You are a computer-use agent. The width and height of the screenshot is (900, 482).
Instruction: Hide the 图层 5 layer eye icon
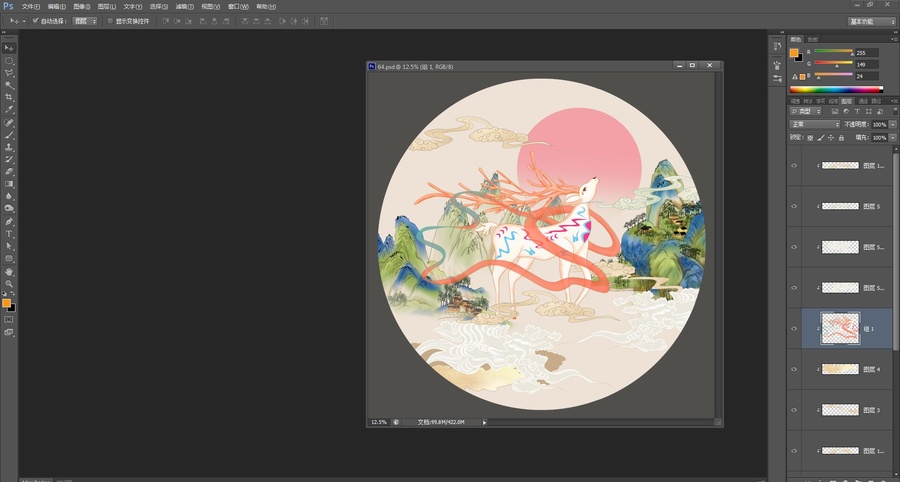[794, 206]
